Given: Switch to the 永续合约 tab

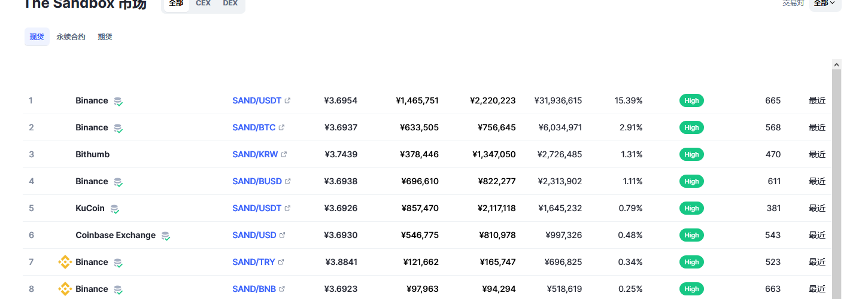Looking at the screenshot, I should pyautogui.click(x=71, y=37).
